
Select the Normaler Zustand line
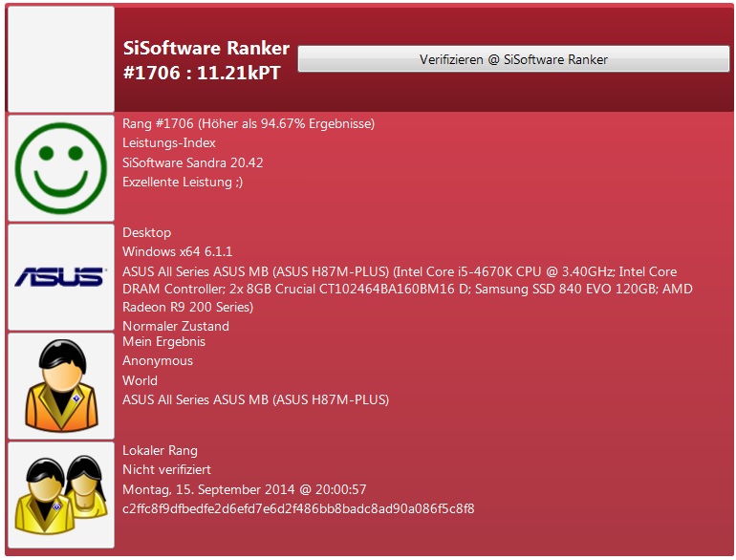pos(176,326)
